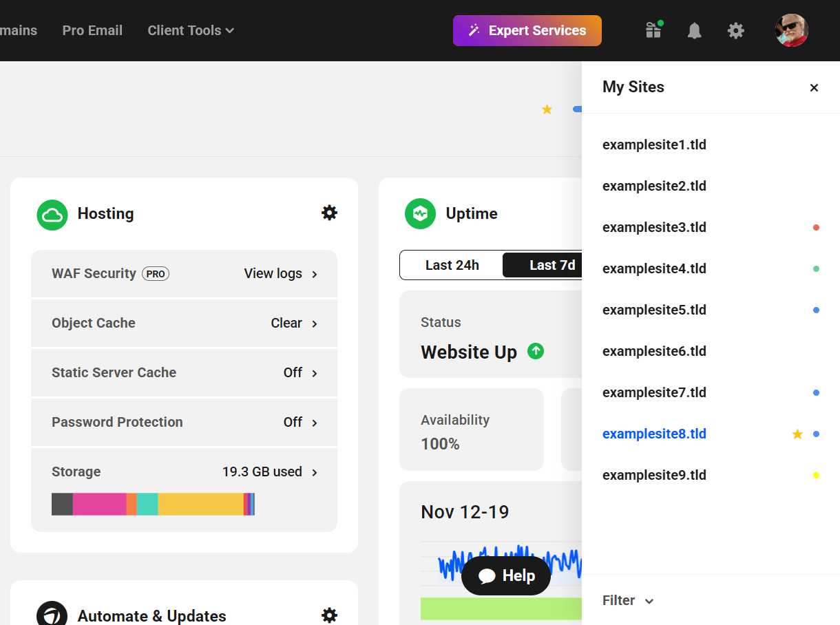The width and height of the screenshot is (840, 625).
Task: Click the gift box offers icon
Action: point(652,30)
